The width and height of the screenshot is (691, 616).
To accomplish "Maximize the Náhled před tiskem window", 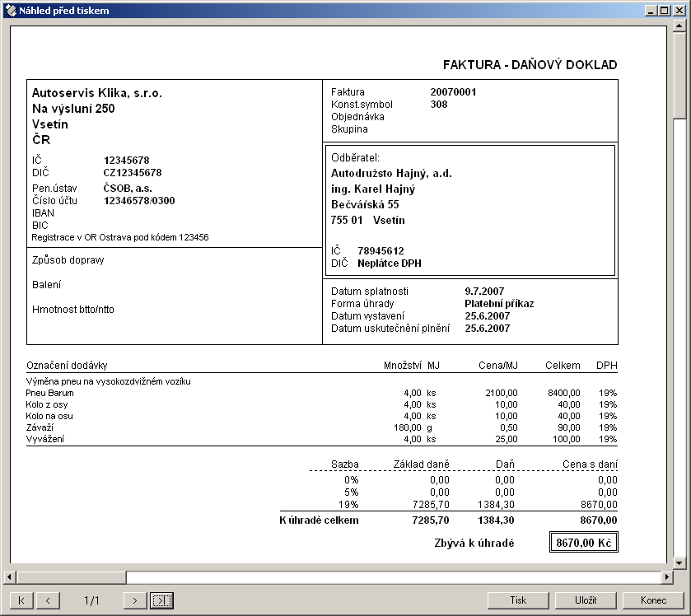I will pyautogui.click(x=664, y=11).
